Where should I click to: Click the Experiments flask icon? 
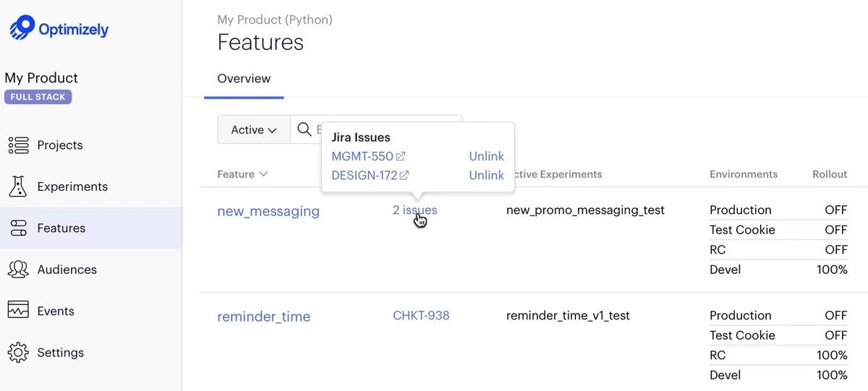(18, 186)
